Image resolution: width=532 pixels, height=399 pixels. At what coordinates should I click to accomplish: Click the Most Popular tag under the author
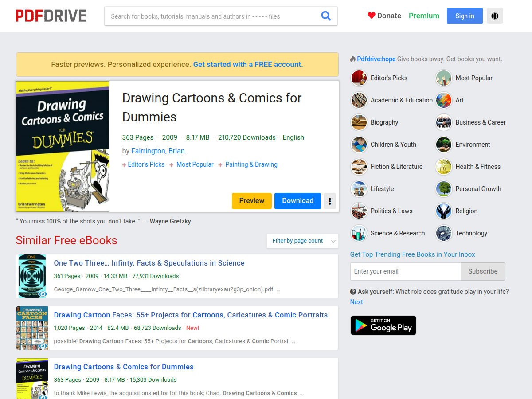pos(195,164)
